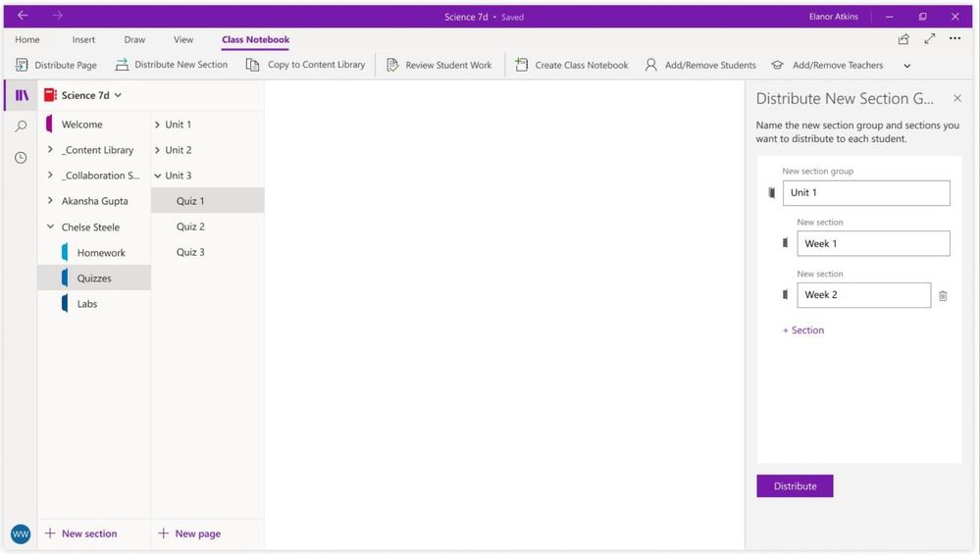
Task: Click the Create Class Notebook icon
Action: coord(521,65)
